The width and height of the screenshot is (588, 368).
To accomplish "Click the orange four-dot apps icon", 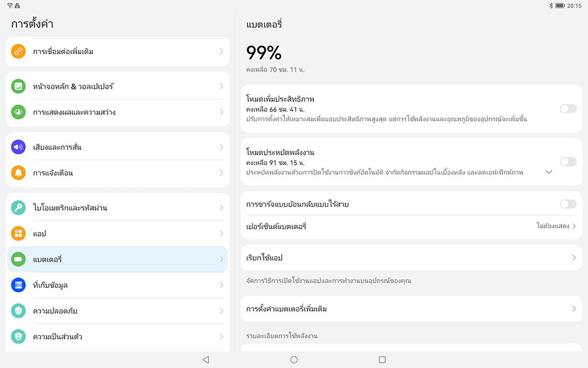I will [x=18, y=234].
